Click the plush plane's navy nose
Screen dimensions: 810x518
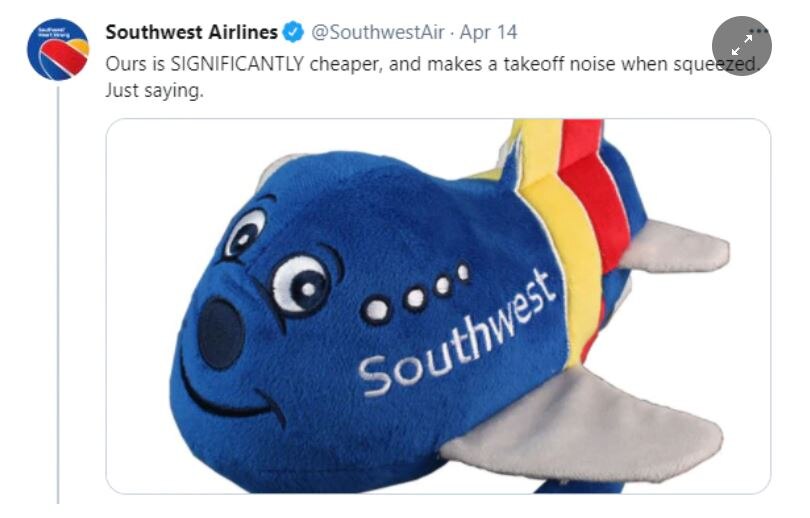[x=221, y=333]
